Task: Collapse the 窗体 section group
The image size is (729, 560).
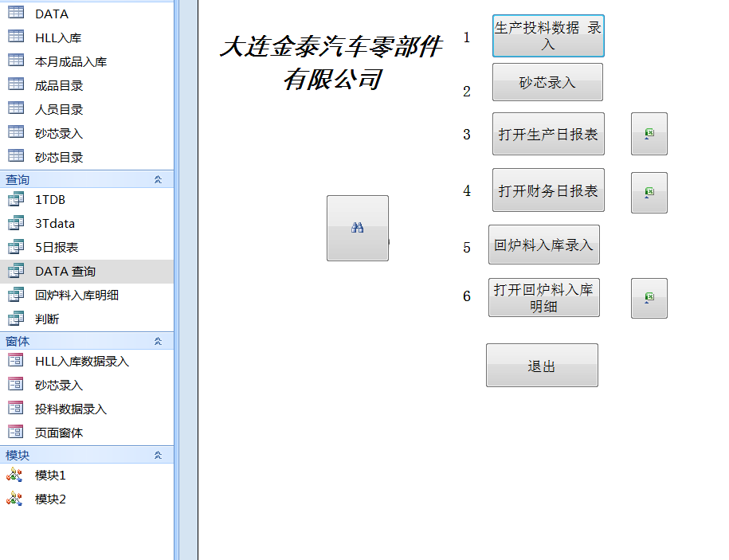Action: tap(158, 341)
